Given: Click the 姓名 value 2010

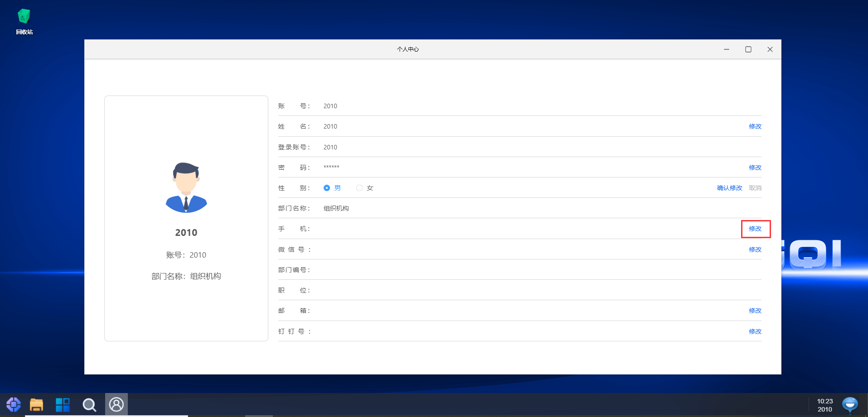Looking at the screenshot, I should (330, 126).
